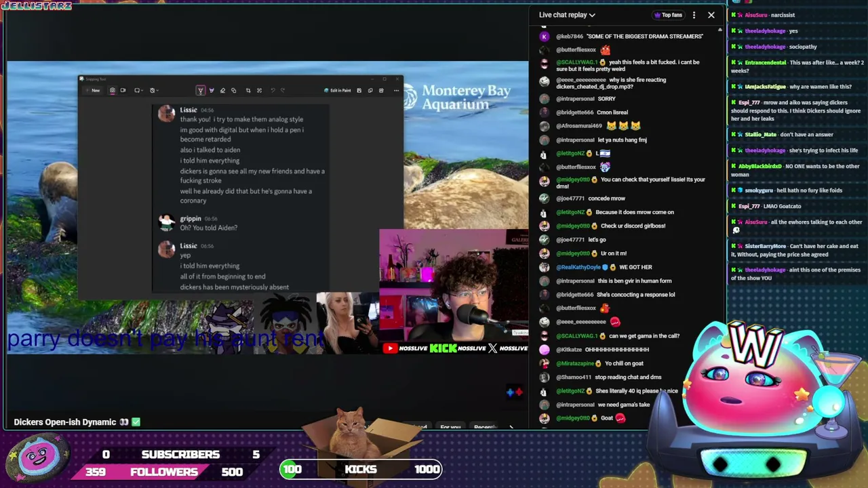Undo the last Snipping Tool edit
Image resolution: width=868 pixels, height=488 pixels.
(x=273, y=90)
